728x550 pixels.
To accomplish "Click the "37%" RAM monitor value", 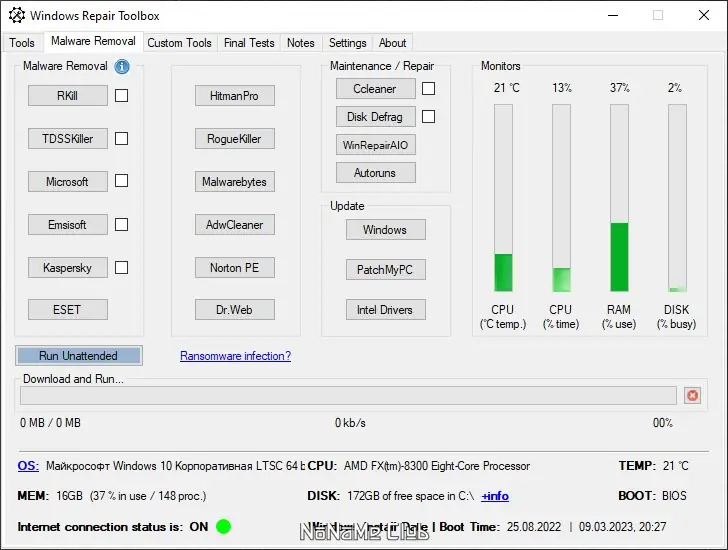I will click(x=619, y=87).
